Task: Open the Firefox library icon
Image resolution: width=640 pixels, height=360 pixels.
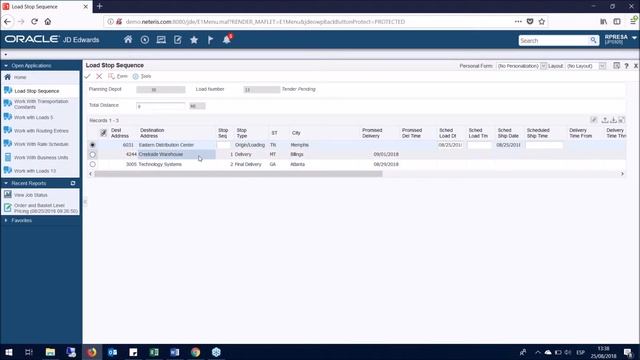Action: point(603,22)
